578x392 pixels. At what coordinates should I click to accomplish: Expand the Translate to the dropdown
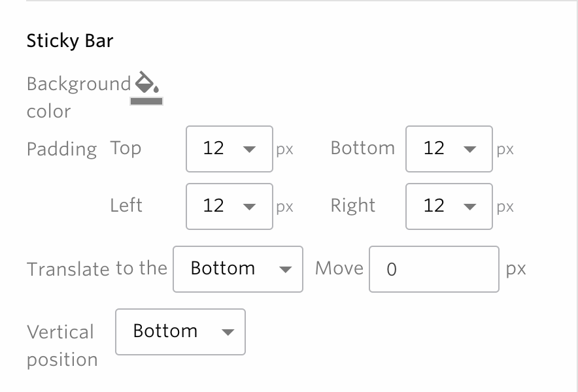(238, 269)
